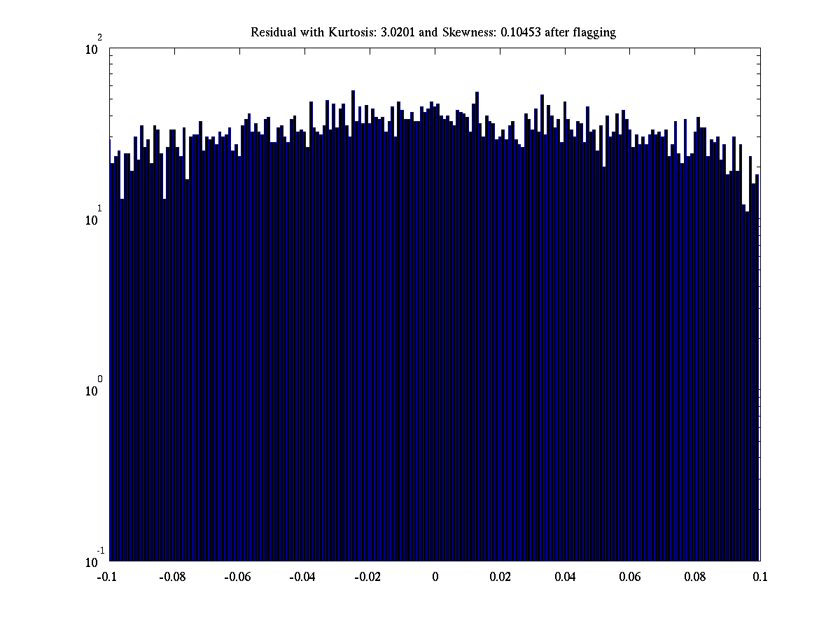Click the 10^0 y-axis tick label

point(94,389)
